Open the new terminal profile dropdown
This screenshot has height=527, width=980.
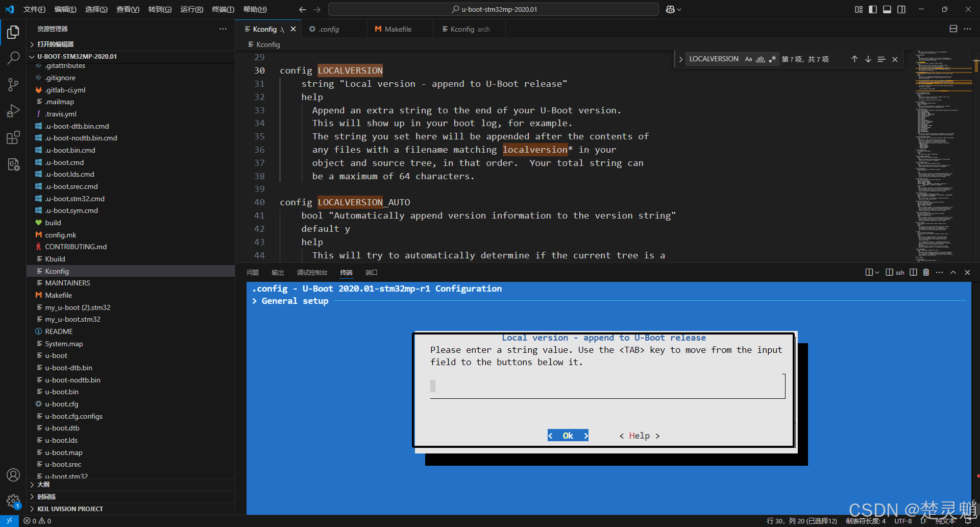point(877,272)
